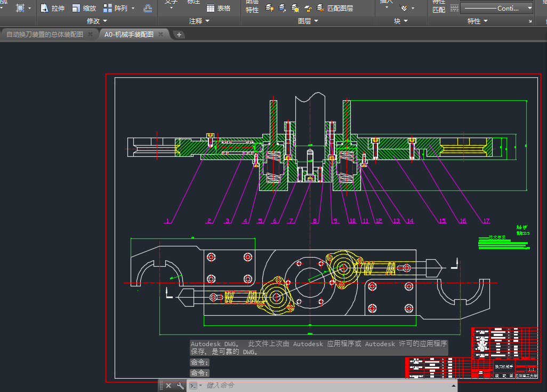
Task: Click the offset tool icon beside Array
Action: coord(148,8)
